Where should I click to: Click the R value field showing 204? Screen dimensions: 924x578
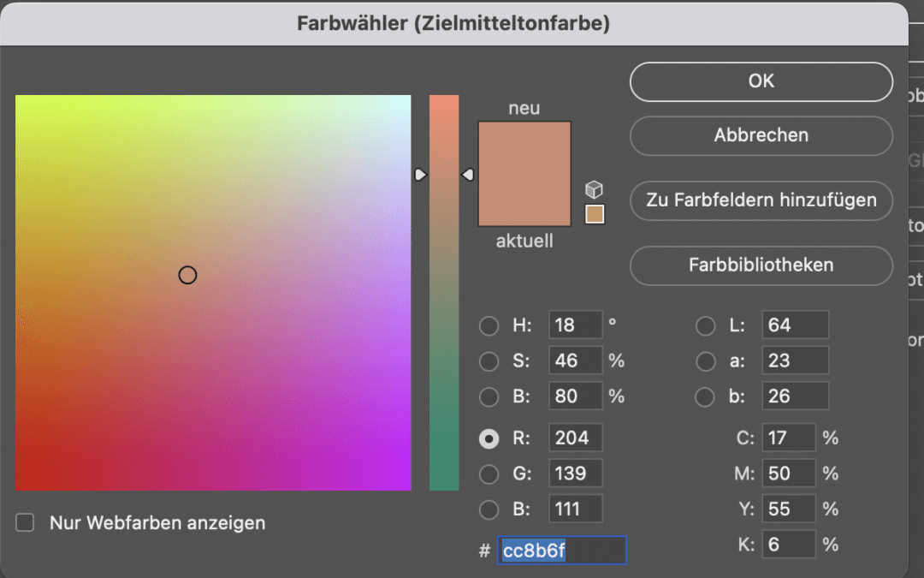coord(575,438)
